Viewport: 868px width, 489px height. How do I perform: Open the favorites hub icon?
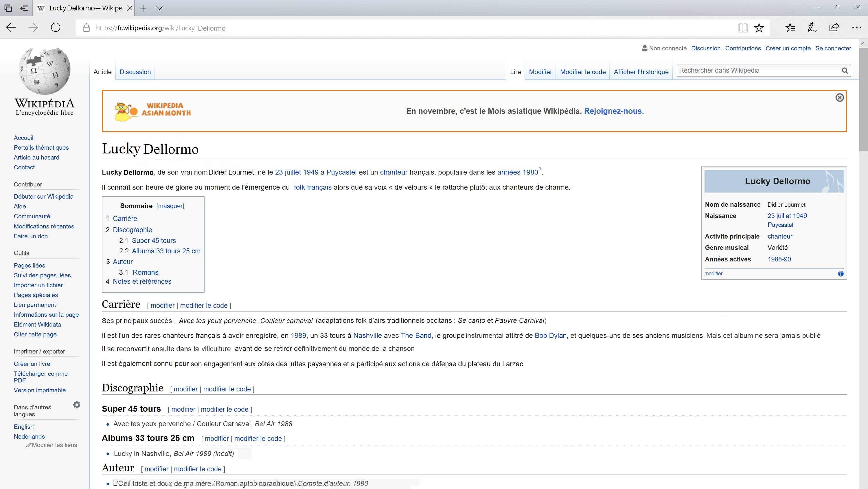click(790, 28)
